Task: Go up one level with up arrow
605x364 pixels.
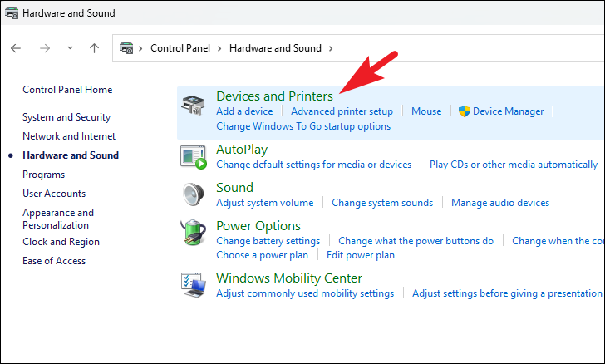Action: click(x=94, y=48)
